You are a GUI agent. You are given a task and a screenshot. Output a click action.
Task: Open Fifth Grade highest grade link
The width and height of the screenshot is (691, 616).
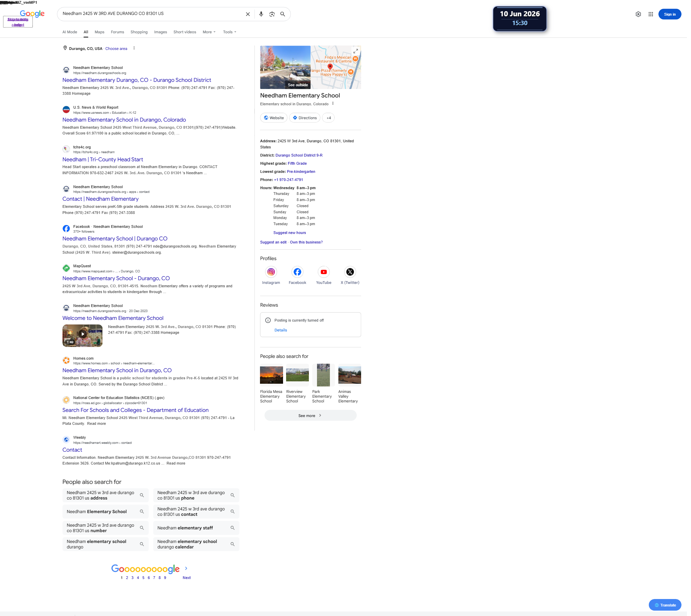click(x=297, y=163)
